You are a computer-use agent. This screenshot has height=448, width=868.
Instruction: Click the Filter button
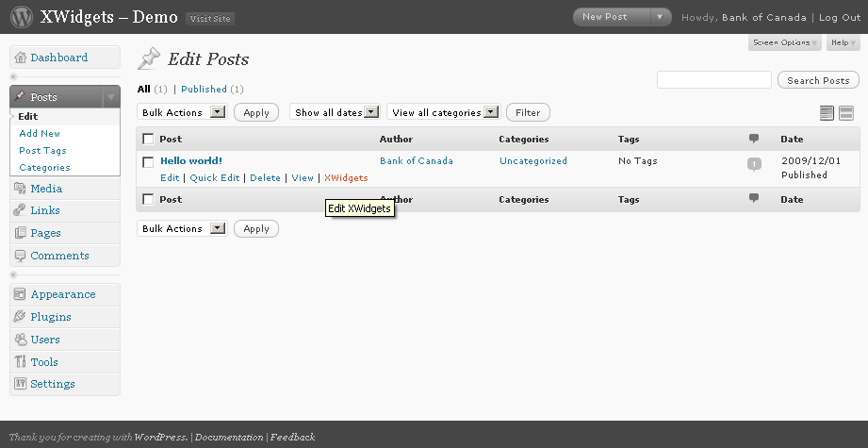click(528, 112)
